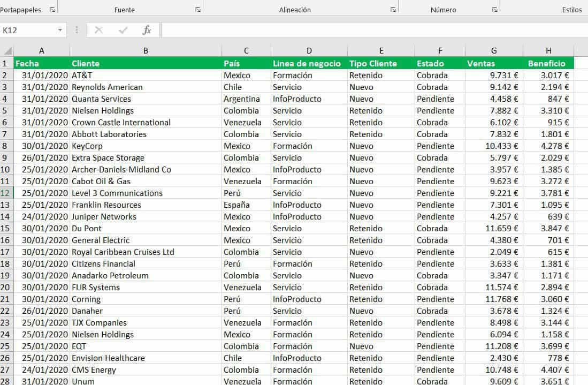The height and width of the screenshot is (385, 588).
Task: Select column E header
Action: tap(381, 50)
